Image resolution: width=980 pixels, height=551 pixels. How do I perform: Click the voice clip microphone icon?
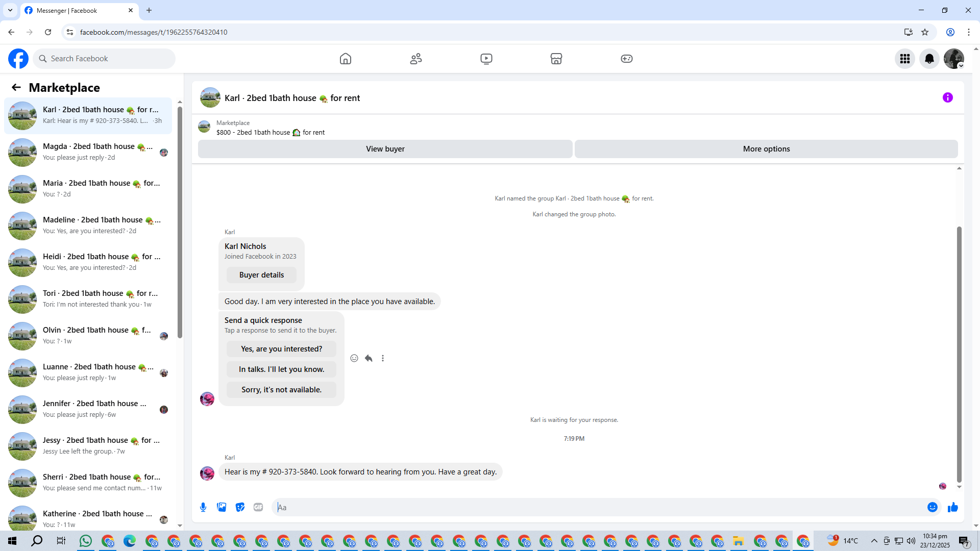pos(203,507)
